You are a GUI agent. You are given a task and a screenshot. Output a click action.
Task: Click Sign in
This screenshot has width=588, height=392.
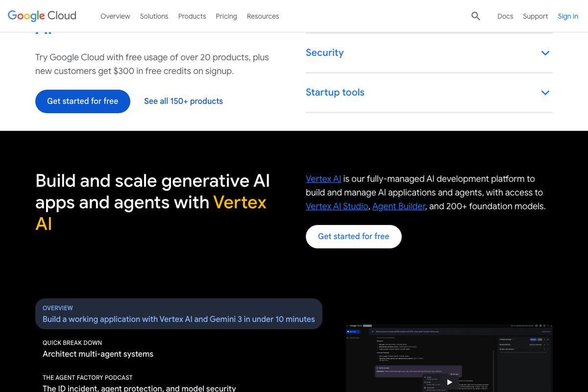pos(568,16)
